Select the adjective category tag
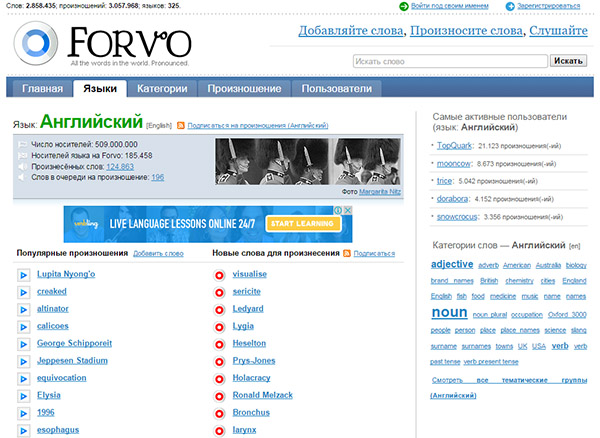 coord(452,265)
